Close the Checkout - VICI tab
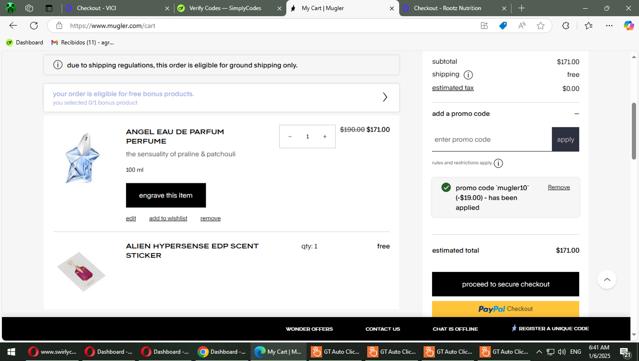The width and height of the screenshot is (639, 361). click(x=167, y=8)
